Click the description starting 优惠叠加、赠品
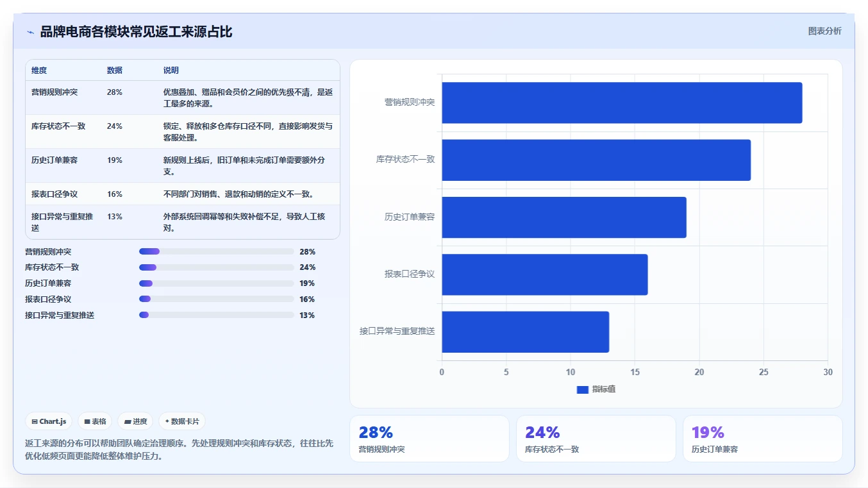The height and width of the screenshot is (488, 868). (x=248, y=97)
